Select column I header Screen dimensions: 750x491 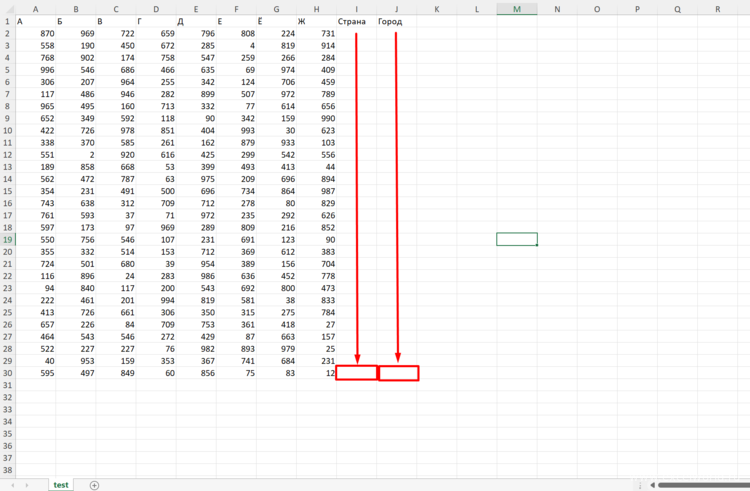coord(356,9)
